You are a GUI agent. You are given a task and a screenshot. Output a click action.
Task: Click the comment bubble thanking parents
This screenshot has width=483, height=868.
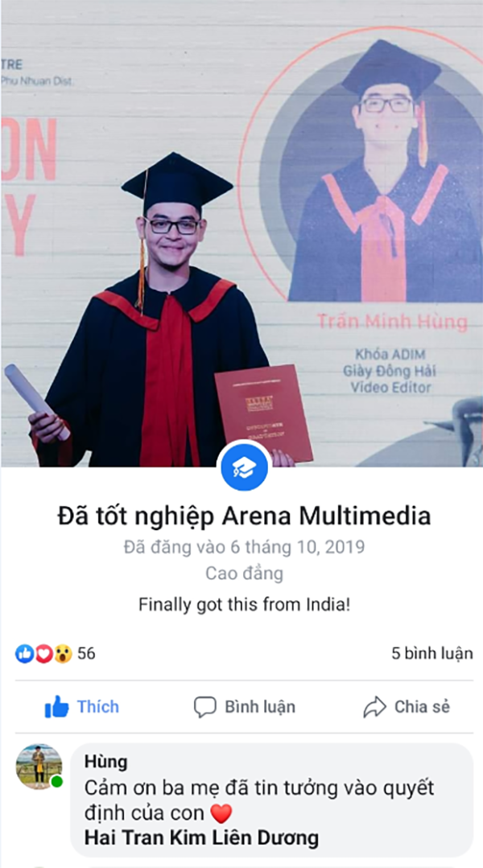(x=272, y=800)
